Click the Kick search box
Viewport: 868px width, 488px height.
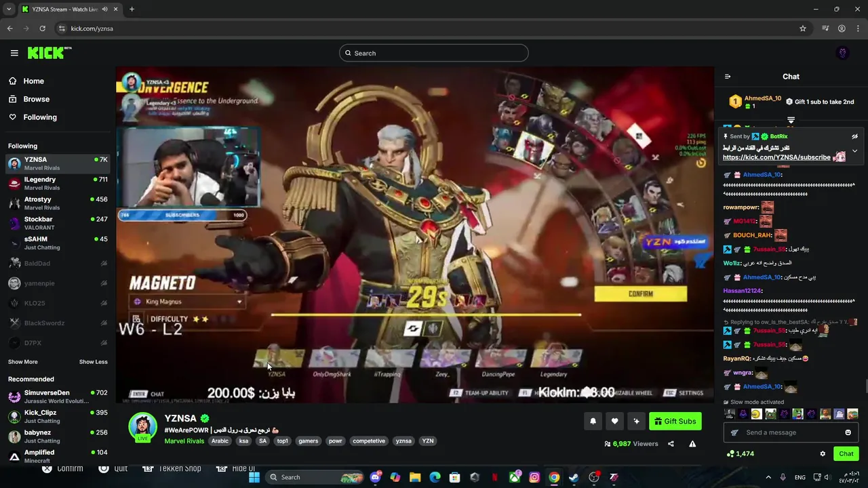click(x=434, y=53)
